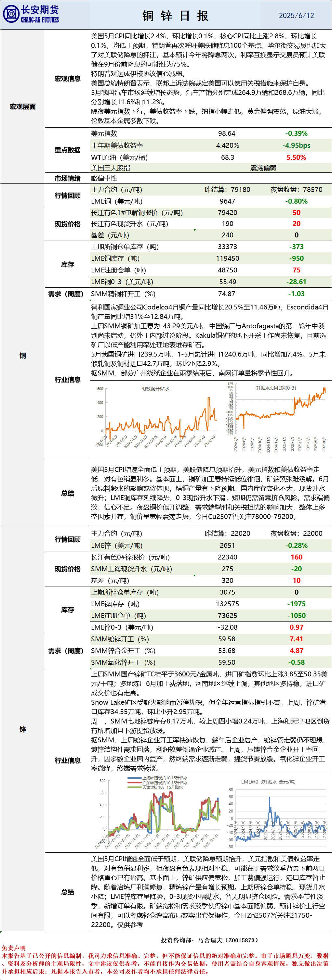332x980 pixels.
Task: Click the 美元指数 change -0.39%
Action: coord(296,133)
